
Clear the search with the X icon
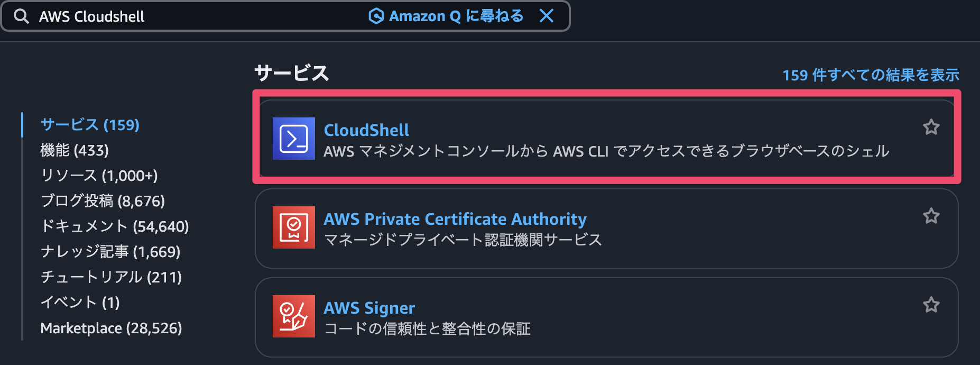(x=547, y=16)
